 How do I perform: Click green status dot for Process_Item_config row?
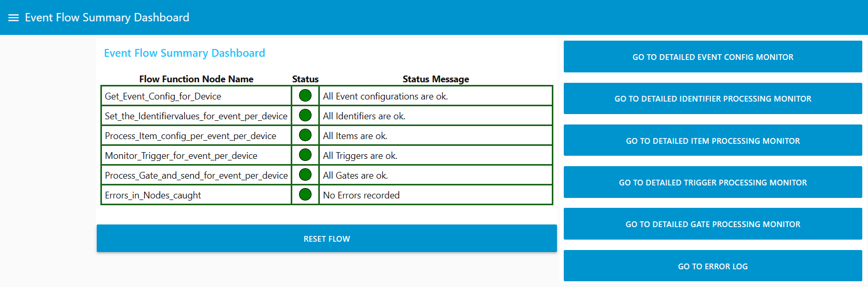pos(305,135)
